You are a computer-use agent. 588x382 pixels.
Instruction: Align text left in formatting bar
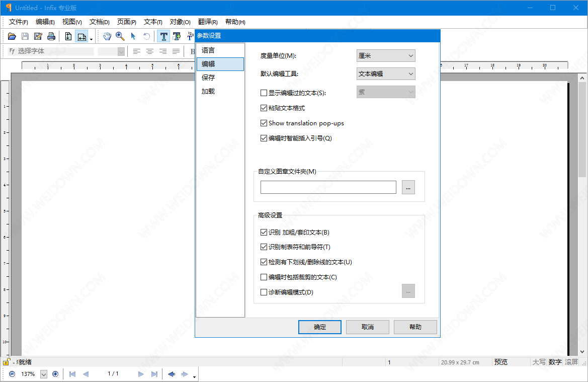136,51
